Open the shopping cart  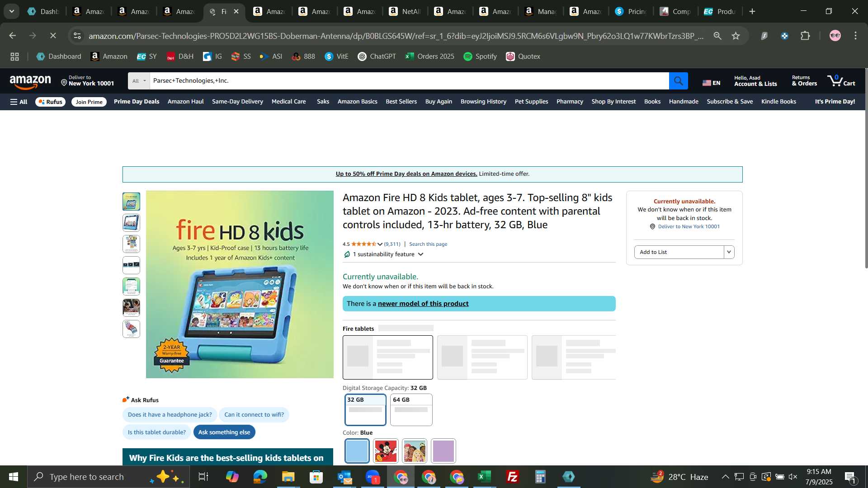pyautogui.click(x=841, y=81)
